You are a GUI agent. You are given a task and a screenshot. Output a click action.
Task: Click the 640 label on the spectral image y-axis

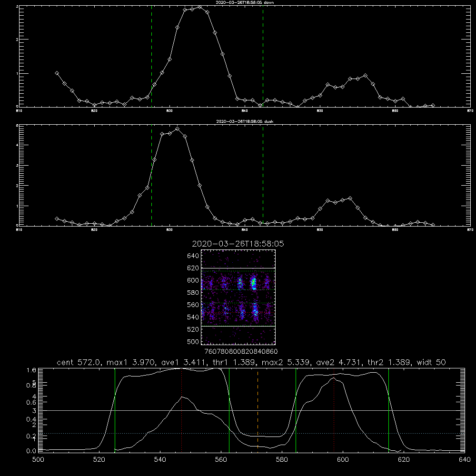[193, 256]
